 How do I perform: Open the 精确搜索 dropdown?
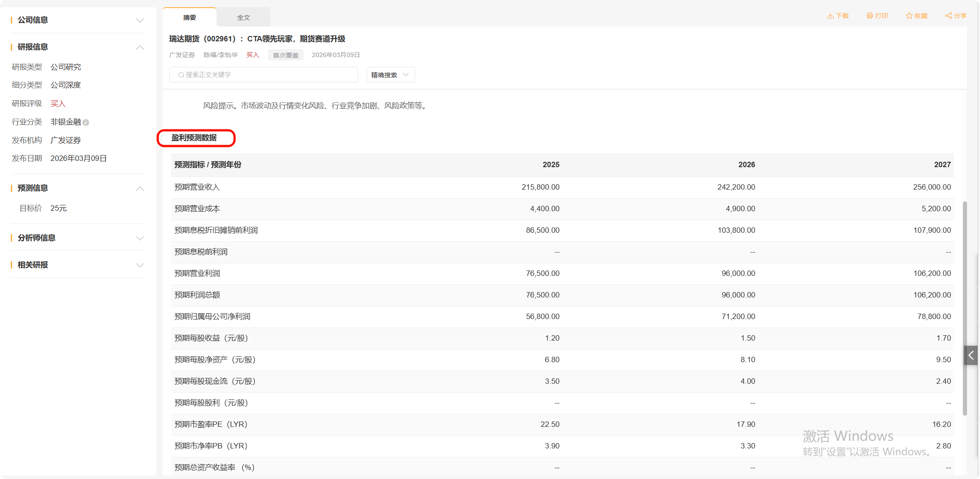(x=390, y=75)
